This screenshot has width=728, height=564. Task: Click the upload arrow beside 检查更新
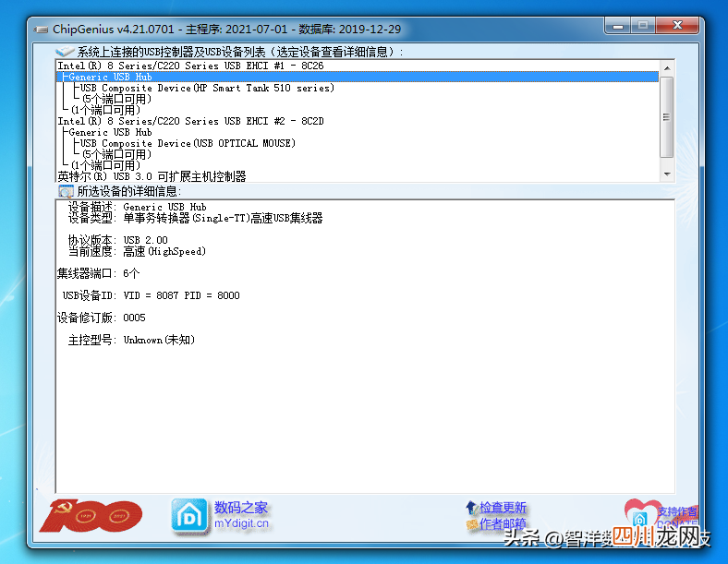coord(472,508)
